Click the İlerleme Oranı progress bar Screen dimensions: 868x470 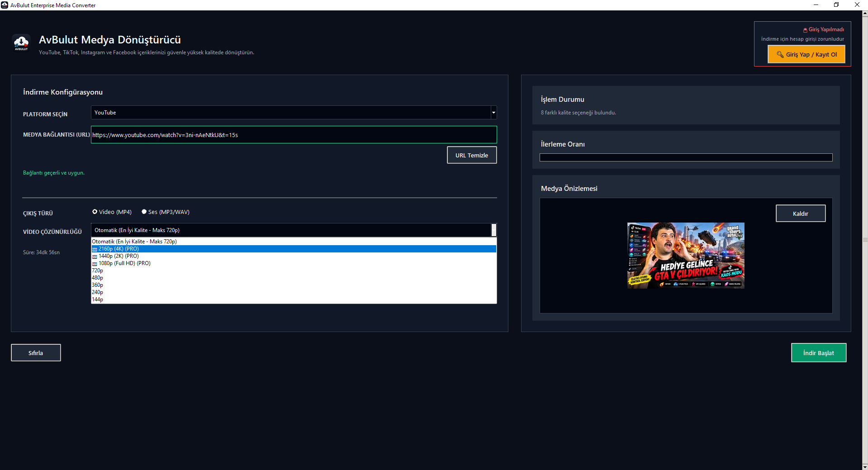pos(686,157)
